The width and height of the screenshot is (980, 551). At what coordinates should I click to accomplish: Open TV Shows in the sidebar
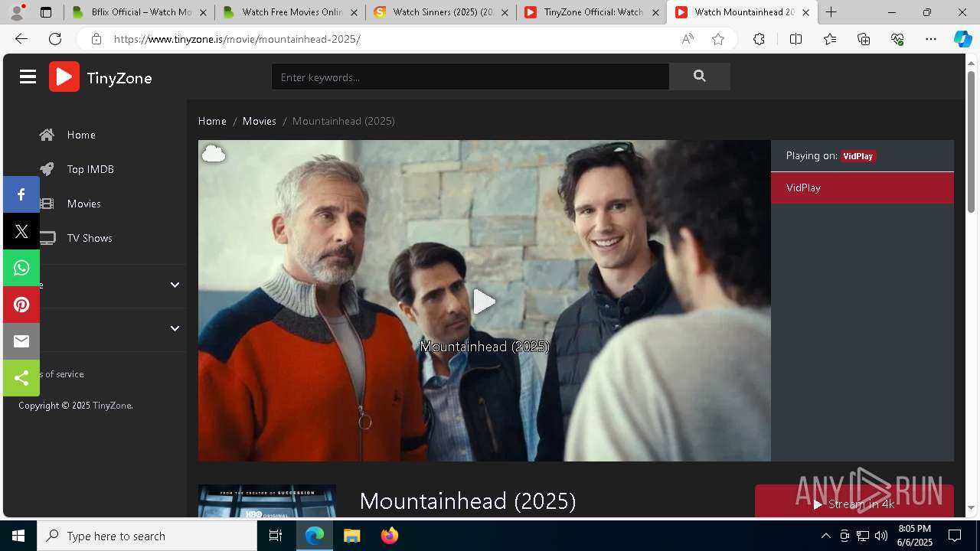90,238
